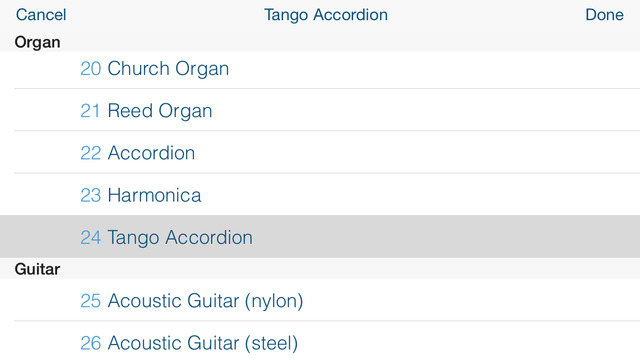The height and width of the screenshot is (360, 640).
Task: Tap the Cancel button
Action: (41, 15)
